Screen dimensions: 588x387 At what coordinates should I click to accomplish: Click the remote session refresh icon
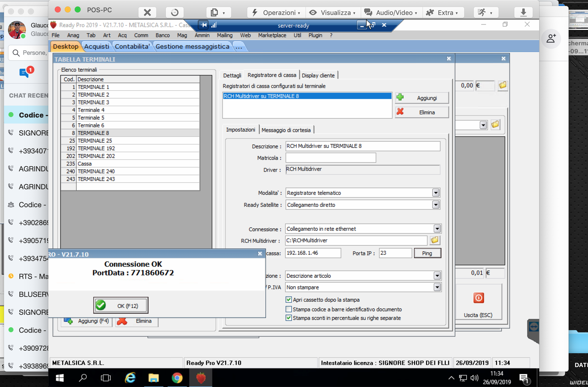pyautogui.click(x=175, y=12)
